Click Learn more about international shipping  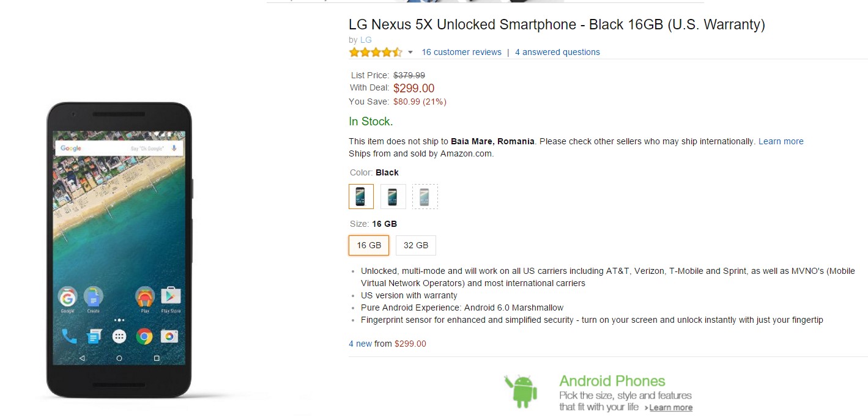pyautogui.click(x=781, y=141)
